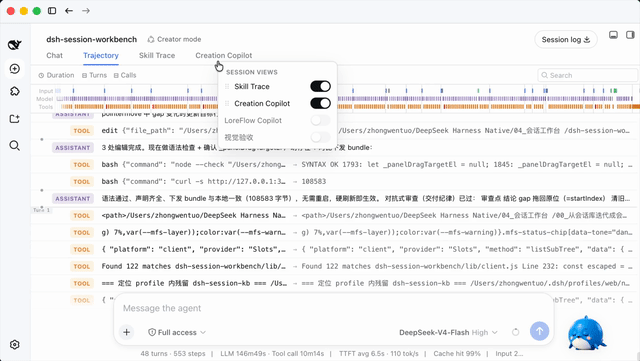
Task: Start a new session with plus-circle icon
Action: point(15,69)
